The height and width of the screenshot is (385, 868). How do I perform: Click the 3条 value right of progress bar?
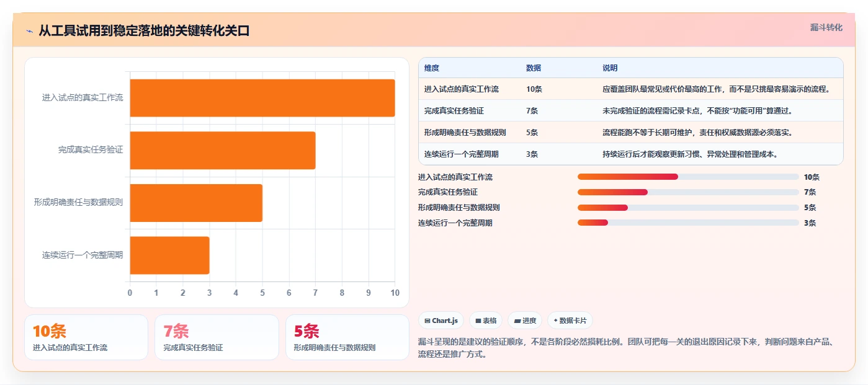click(810, 223)
